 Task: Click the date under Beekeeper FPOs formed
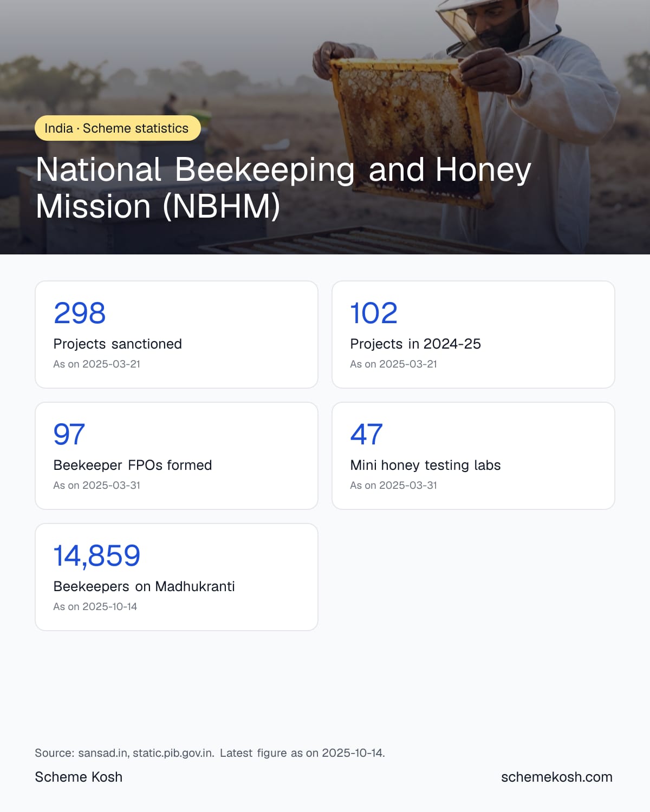(x=97, y=486)
